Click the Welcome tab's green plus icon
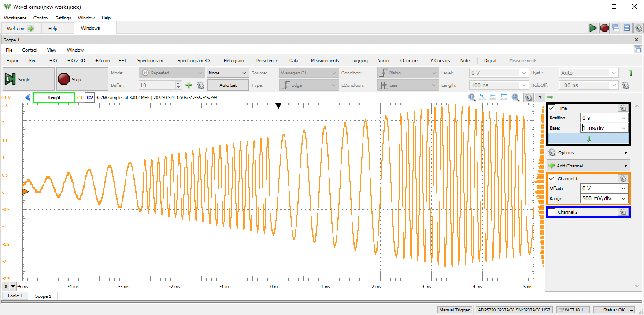The width and height of the screenshot is (644, 315). (x=30, y=28)
